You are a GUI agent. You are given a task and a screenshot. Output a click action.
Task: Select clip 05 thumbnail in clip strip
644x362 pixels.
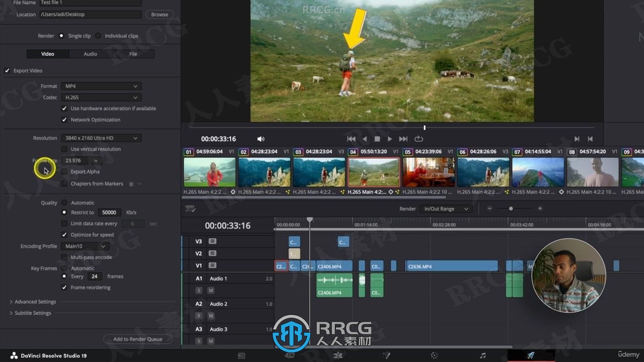pos(429,172)
